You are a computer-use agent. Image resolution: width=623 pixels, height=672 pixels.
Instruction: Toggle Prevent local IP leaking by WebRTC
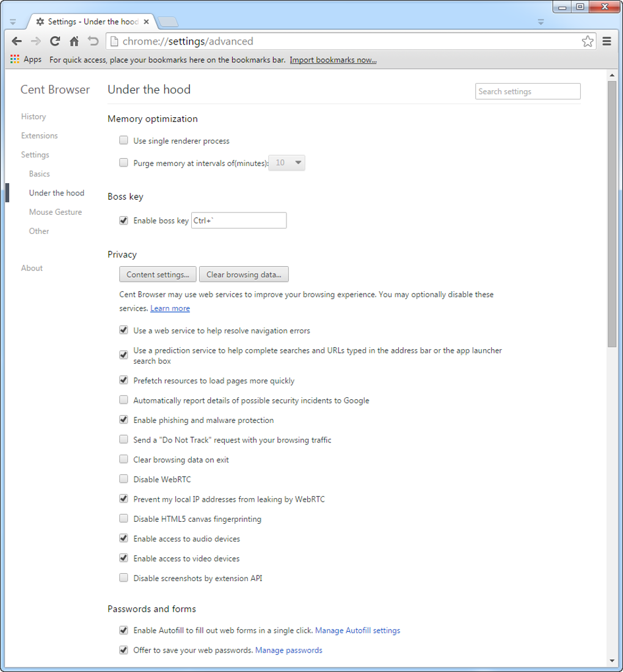(x=123, y=499)
